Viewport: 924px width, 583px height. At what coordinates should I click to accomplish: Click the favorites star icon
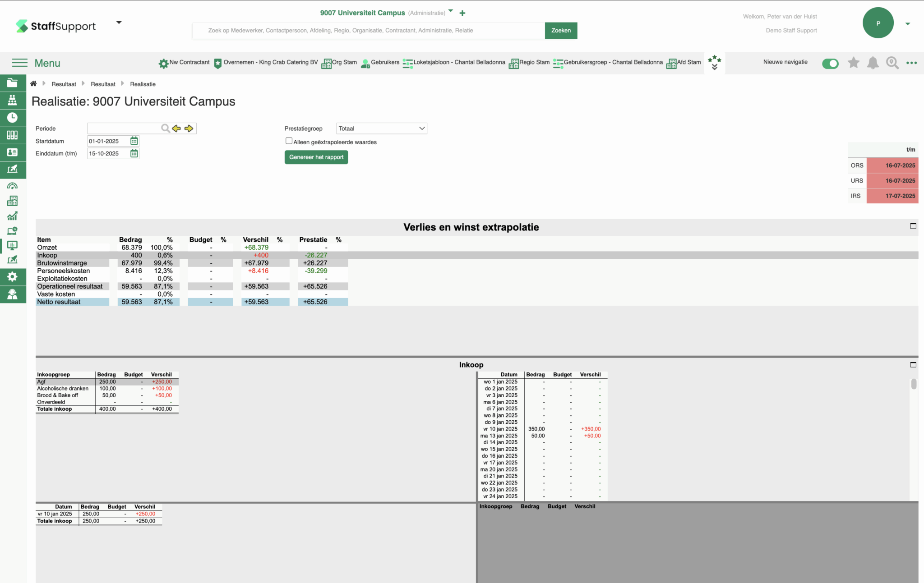(853, 63)
